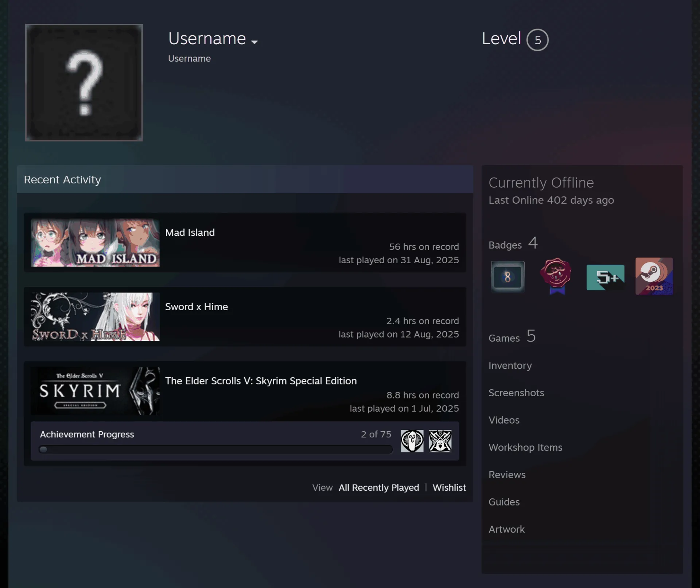View the first Skyrim achievement icon
Viewport: 700px width, 588px height.
pyautogui.click(x=412, y=441)
